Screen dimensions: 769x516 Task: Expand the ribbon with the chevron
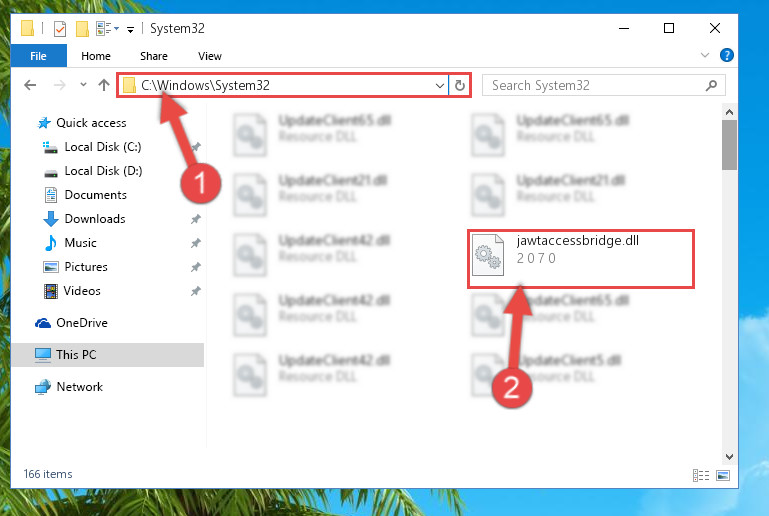pyautogui.click(x=705, y=55)
